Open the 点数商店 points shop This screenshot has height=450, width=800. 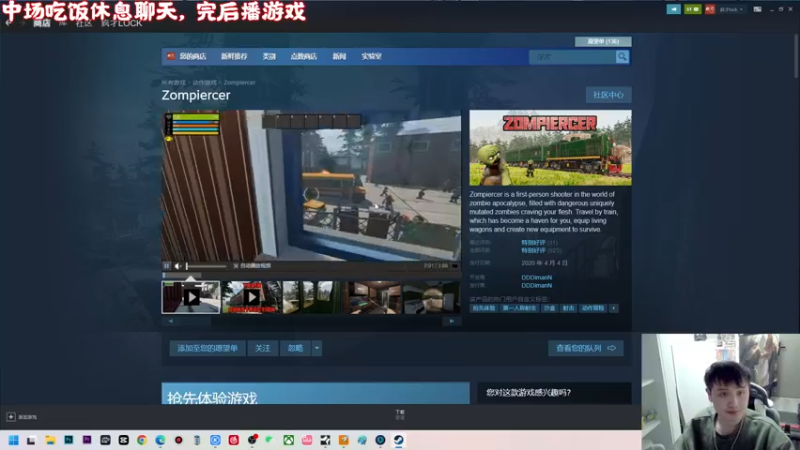(x=304, y=57)
